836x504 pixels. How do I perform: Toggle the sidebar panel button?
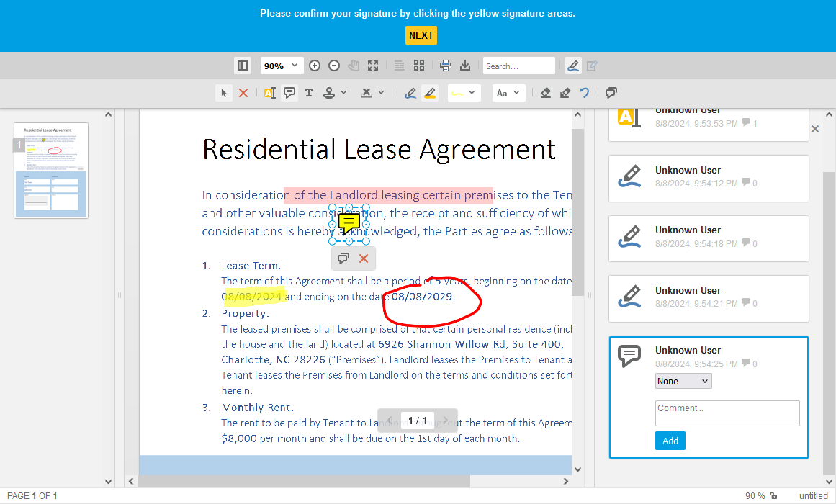pyautogui.click(x=243, y=66)
